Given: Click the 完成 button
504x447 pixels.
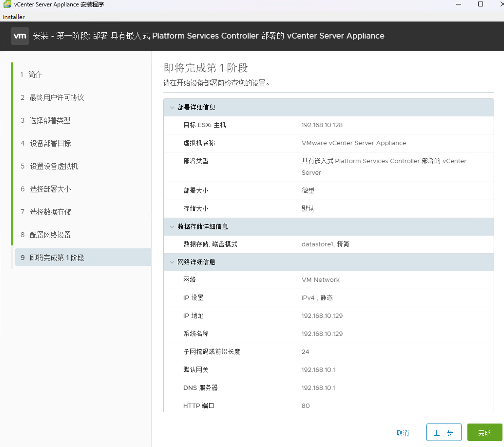Looking at the screenshot, I should point(485,433).
